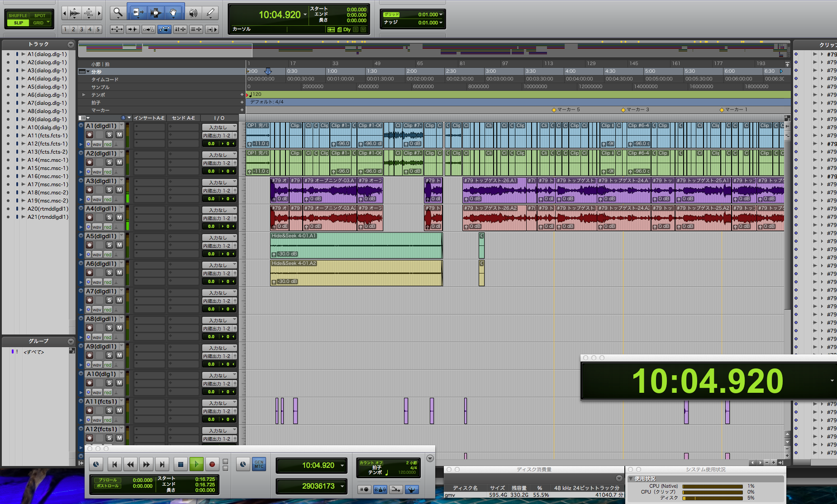Mute track A1(dlgdl1)

click(119, 135)
